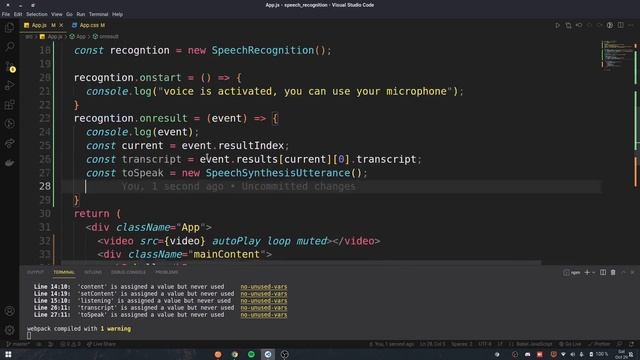Open the OBS Studio icon on the taskbar
The width and height of the screenshot is (640, 360).
(x=284, y=354)
